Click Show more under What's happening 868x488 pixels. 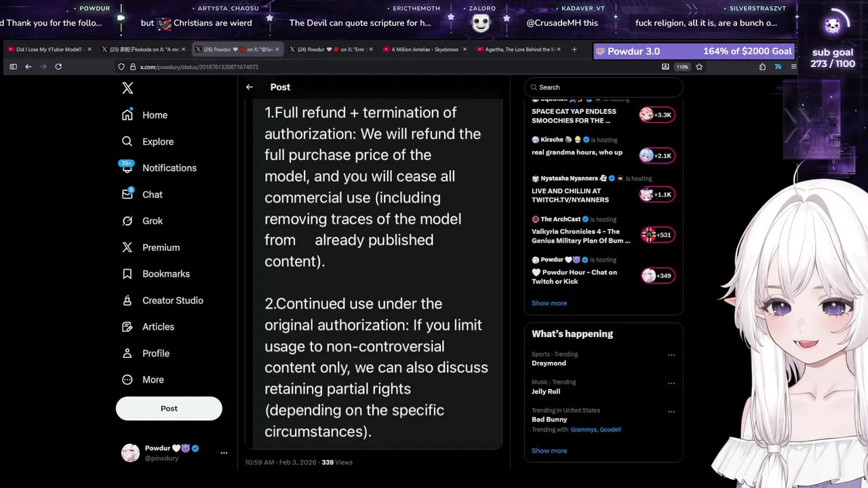click(549, 451)
